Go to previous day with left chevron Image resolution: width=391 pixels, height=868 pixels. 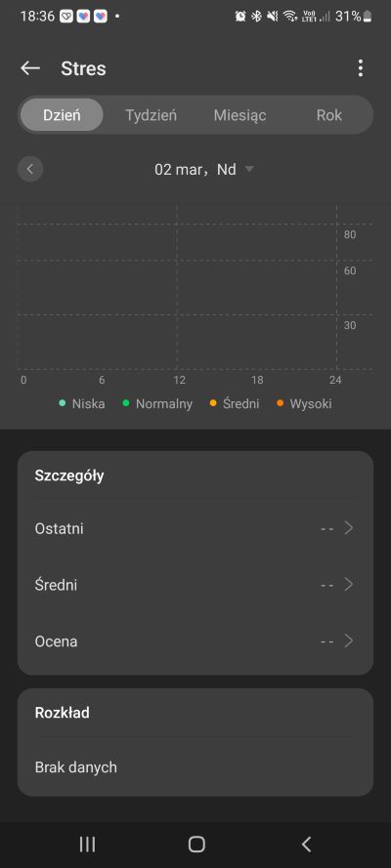30,169
